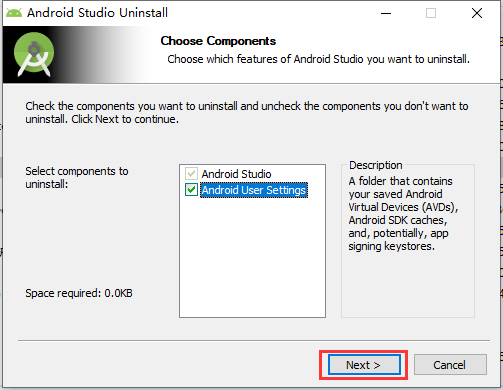Viewport: 503px width, 390px height.
Task: Continue by clicking the Next > button
Action: [x=364, y=365]
